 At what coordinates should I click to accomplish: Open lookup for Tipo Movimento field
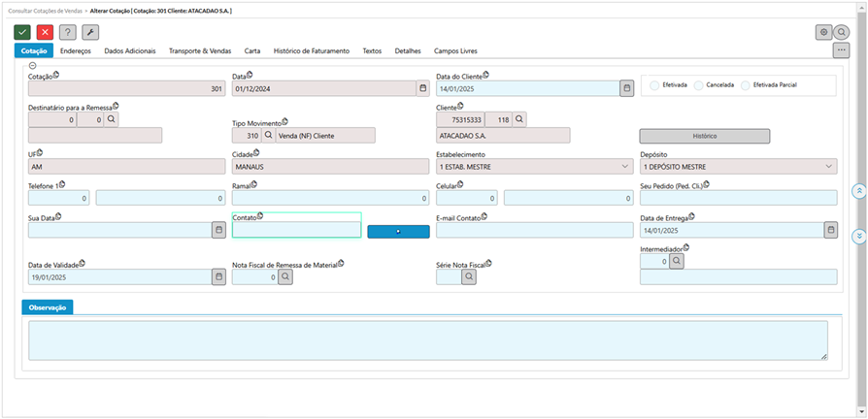269,136
